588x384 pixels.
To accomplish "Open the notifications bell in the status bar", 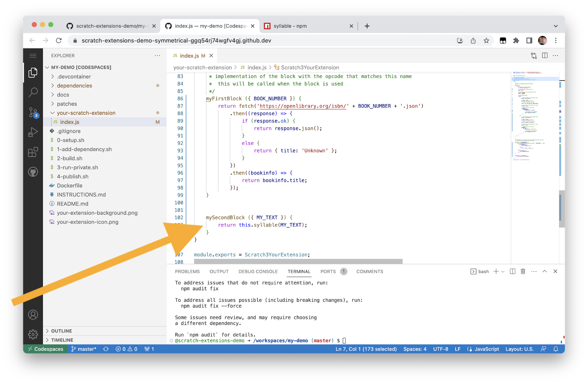I will tap(556, 349).
